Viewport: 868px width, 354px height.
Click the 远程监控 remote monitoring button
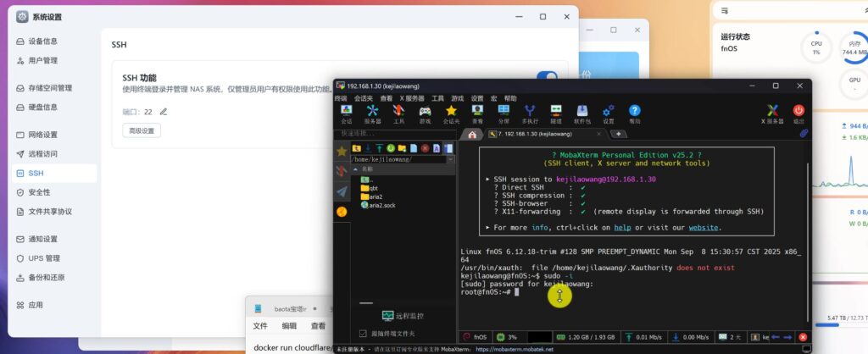tap(403, 316)
